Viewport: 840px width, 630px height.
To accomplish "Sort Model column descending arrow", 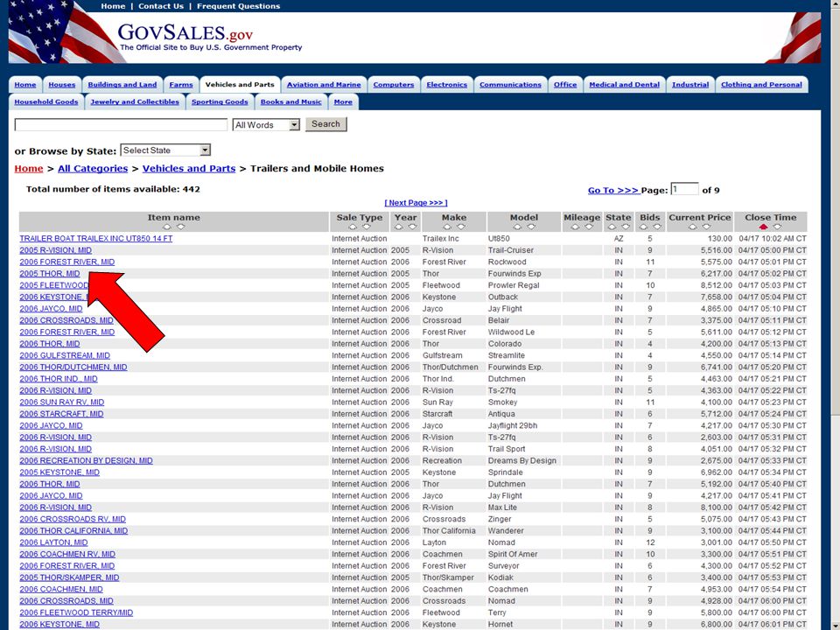I will [x=531, y=227].
